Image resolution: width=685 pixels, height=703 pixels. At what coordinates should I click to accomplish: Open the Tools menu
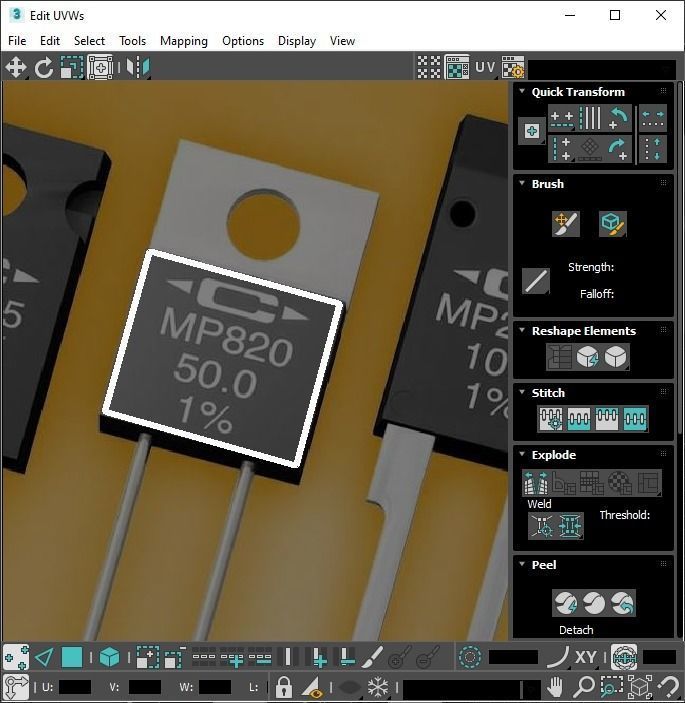click(x=132, y=41)
